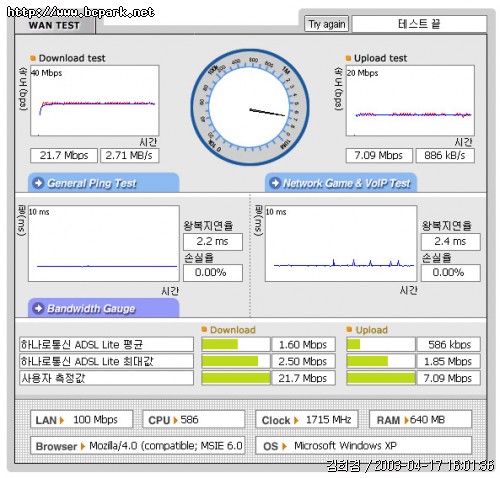
Task: Click the 1.60 Mbps download value
Action: (303, 344)
